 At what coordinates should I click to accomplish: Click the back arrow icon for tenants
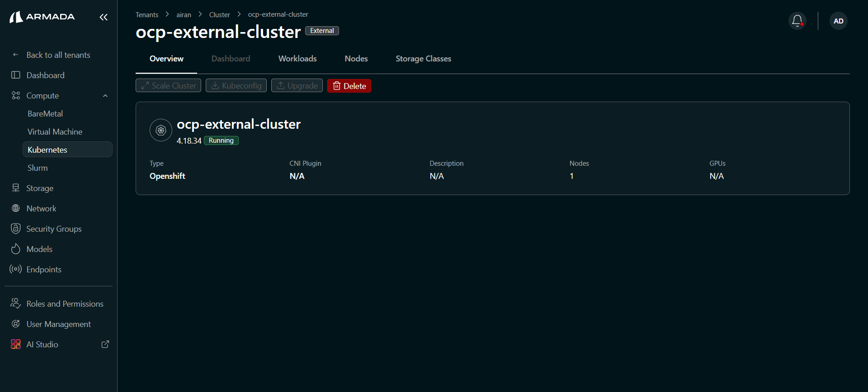coord(16,55)
